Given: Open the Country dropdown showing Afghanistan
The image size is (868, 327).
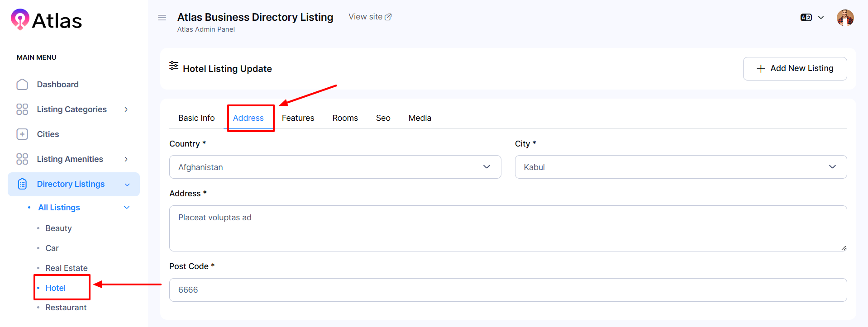Looking at the screenshot, I should [335, 167].
